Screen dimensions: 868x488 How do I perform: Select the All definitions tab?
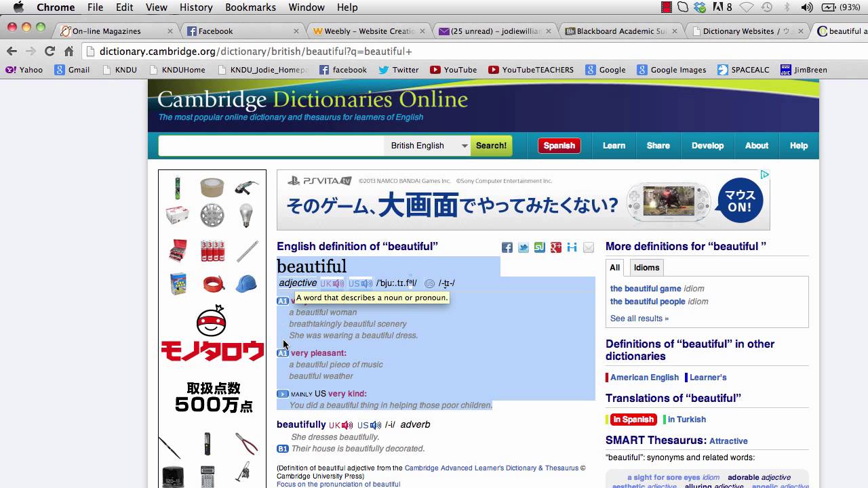[614, 268]
